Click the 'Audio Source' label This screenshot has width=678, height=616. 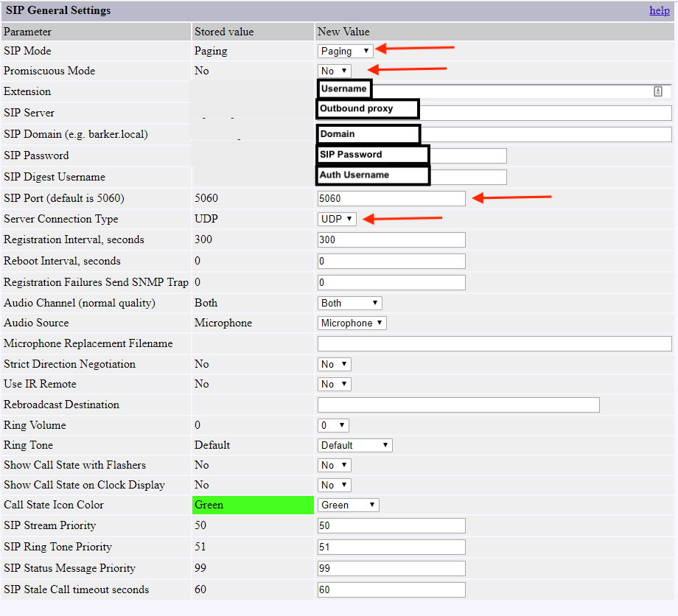click(x=36, y=323)
